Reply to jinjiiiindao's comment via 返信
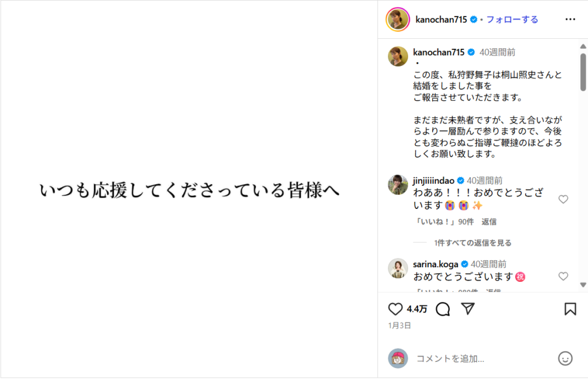This screenshot has height=379, width=588. coord(489,222)
